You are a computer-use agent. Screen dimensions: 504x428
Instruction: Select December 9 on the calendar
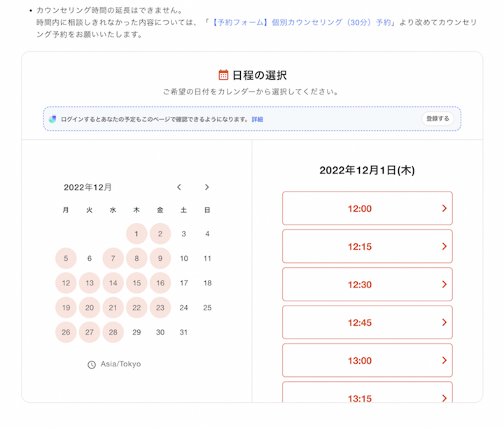160,258
